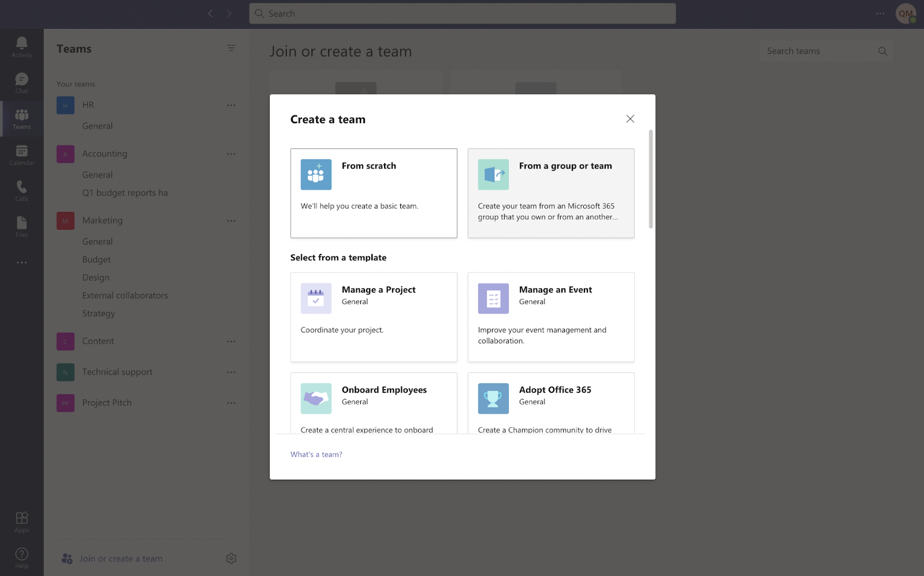The height and width of the screenshot is (576, 924).
Task: Click the search teams magnifier icon
Action: point(882,51)
